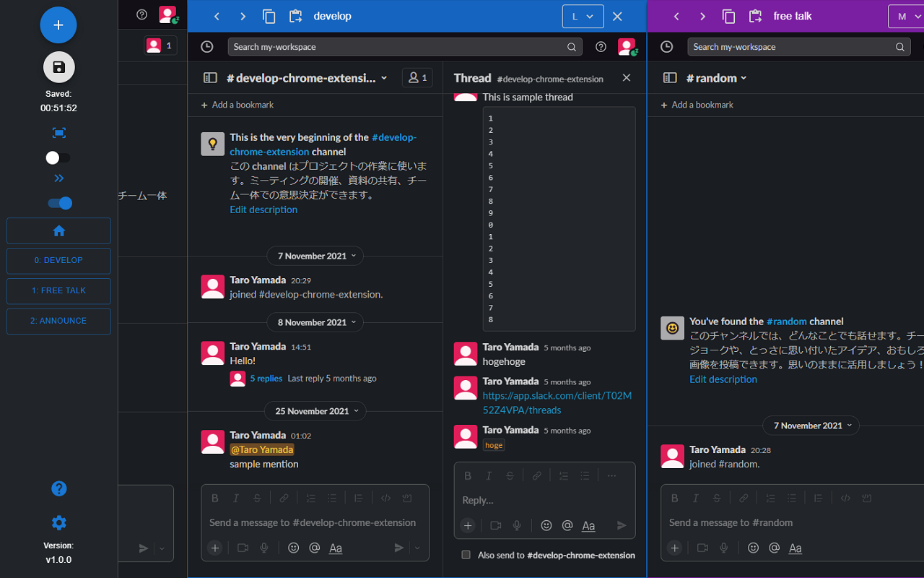Click microphone icon in develop message box
924x578 pixels.
pyautogui.click(x=264, y=548)
